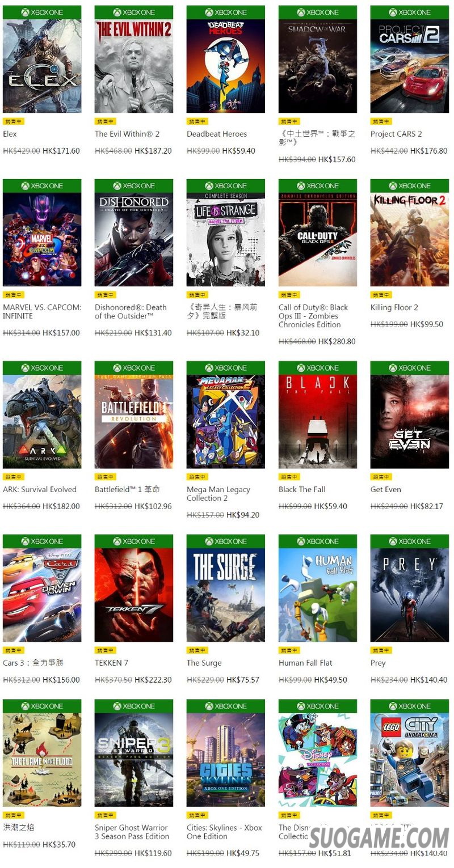Select Call of Duty Black Ops III link
Image resolution: width=454 pixels, height=868 pixels.
tap(313, 316)
